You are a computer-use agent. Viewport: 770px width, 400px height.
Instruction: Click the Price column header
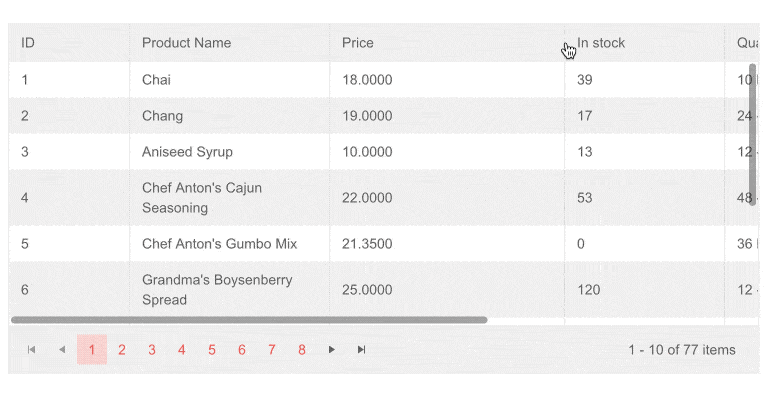[x=358, y=43]
